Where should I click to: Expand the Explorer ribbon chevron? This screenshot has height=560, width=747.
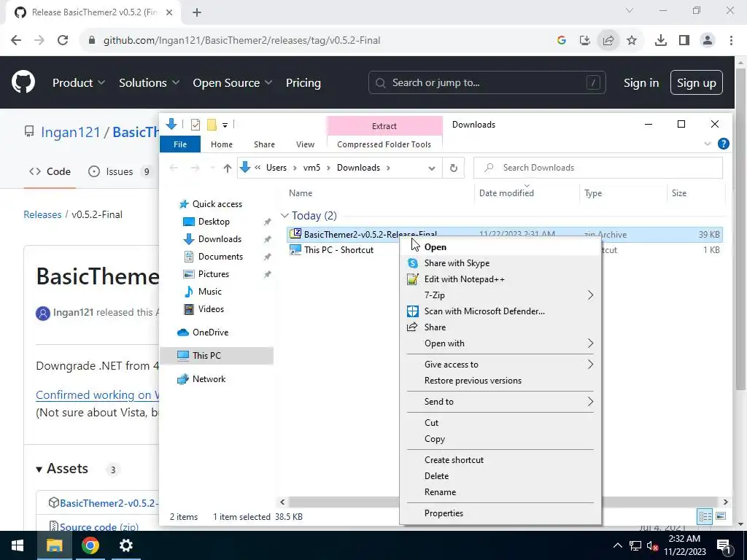point(708,144)
